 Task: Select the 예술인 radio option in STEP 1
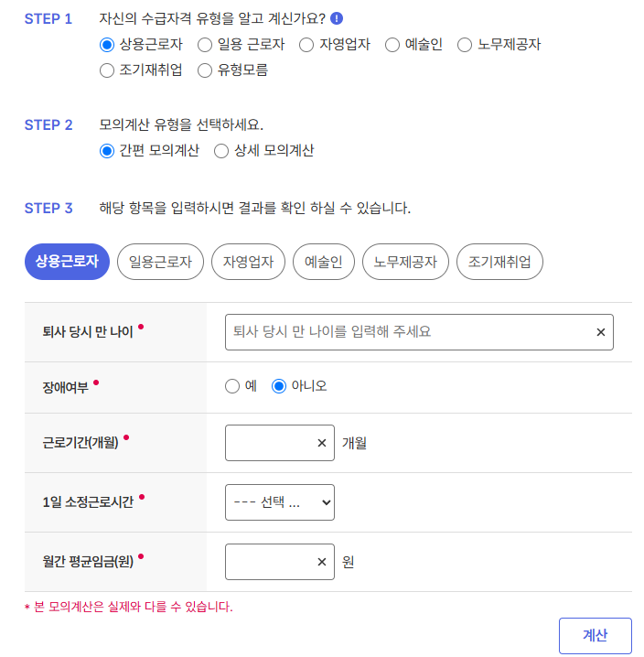tap(392, 45)
